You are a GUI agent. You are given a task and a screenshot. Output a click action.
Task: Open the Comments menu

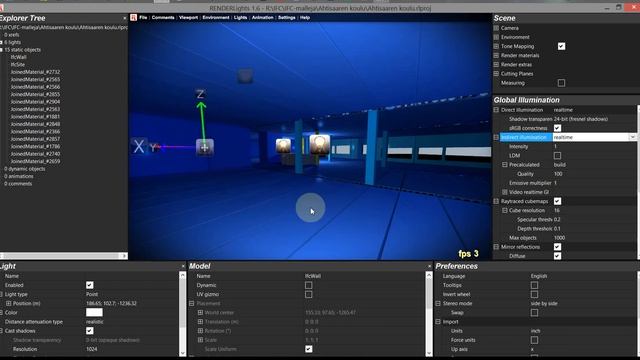coord(163,18)
